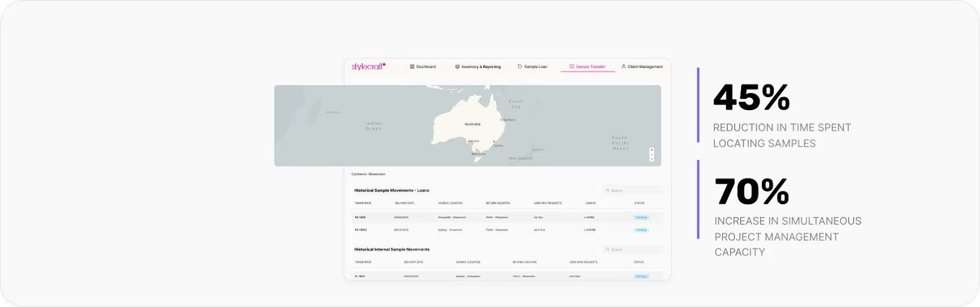Screen dimensions: 980x307
Task: Click USER WHO REQUESTS header in Loans table
Action: [548, 203]
